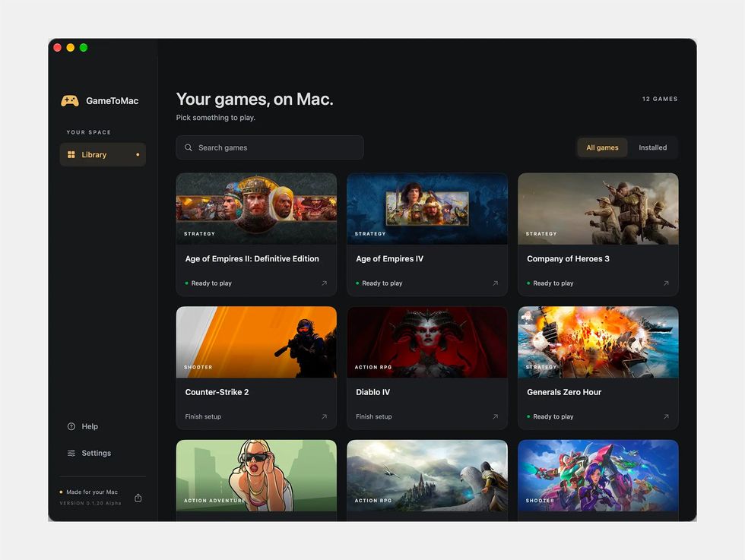
Task: Click the Library grid icon in sidebar
Action: point(71,154)
